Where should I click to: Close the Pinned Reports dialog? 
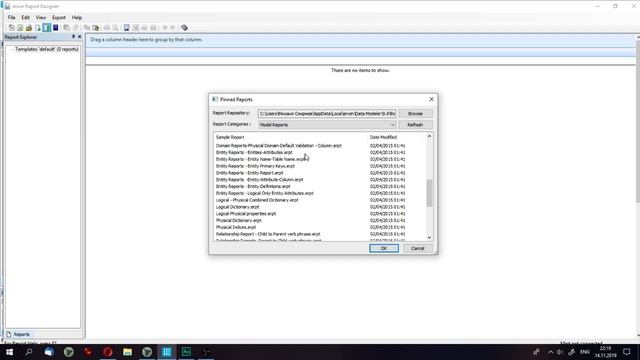coord(431,99)
